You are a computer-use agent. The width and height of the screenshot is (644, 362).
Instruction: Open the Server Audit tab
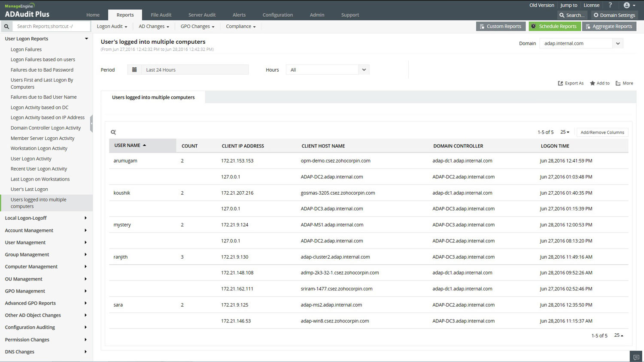[x=202, y=15]
